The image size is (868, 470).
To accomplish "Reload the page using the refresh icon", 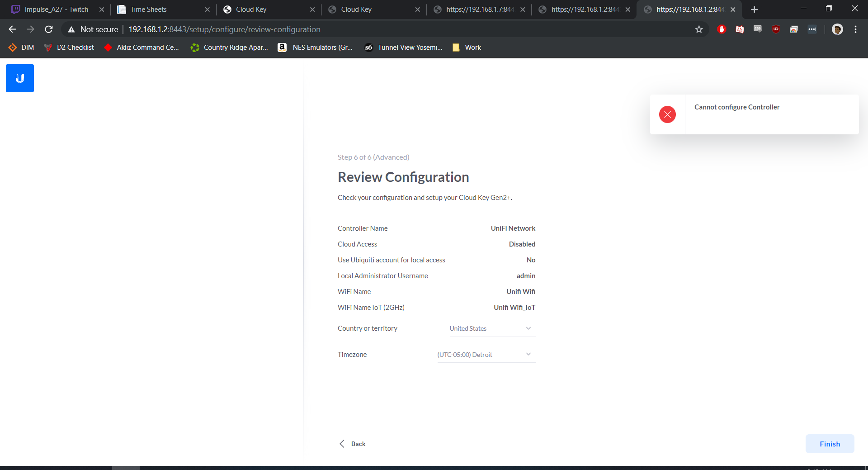I will click(x=49, y=29).
